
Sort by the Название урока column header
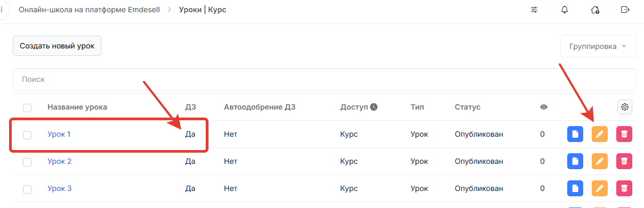pos(77,107)
